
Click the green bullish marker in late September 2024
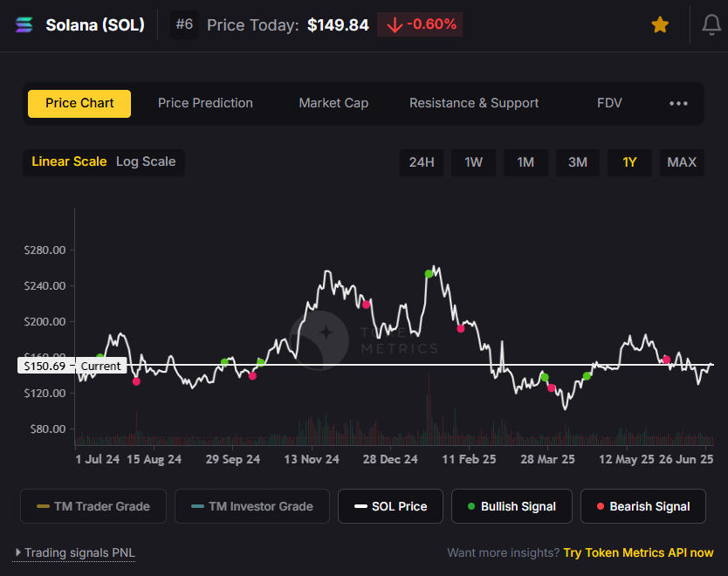tap(224, 362)
